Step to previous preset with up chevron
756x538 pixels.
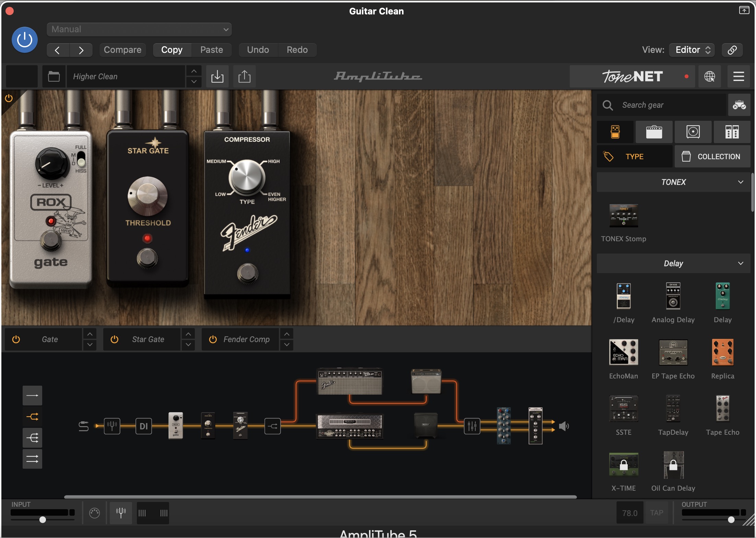tap(194, 71)
